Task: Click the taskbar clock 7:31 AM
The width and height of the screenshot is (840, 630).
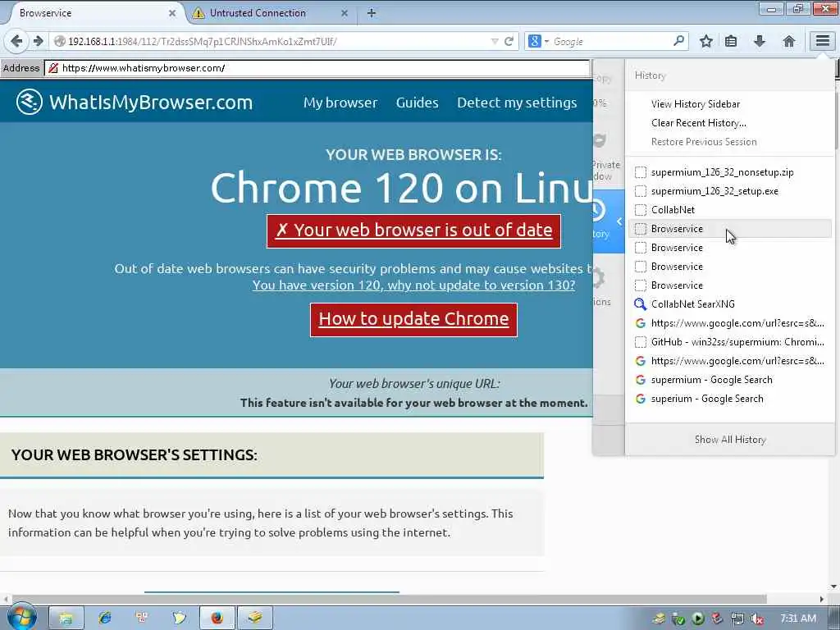Action: point(798,619)
